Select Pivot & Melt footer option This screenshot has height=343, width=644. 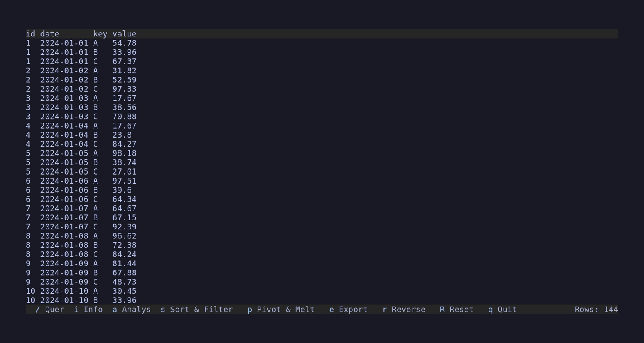pos(281,310)
